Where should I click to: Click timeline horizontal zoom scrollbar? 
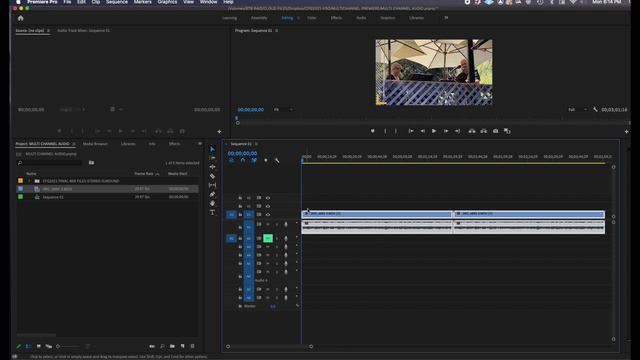269,347
